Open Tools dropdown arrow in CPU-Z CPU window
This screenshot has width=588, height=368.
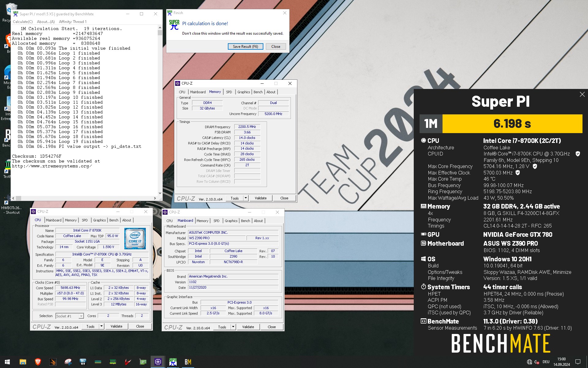(x=101, y=326)
